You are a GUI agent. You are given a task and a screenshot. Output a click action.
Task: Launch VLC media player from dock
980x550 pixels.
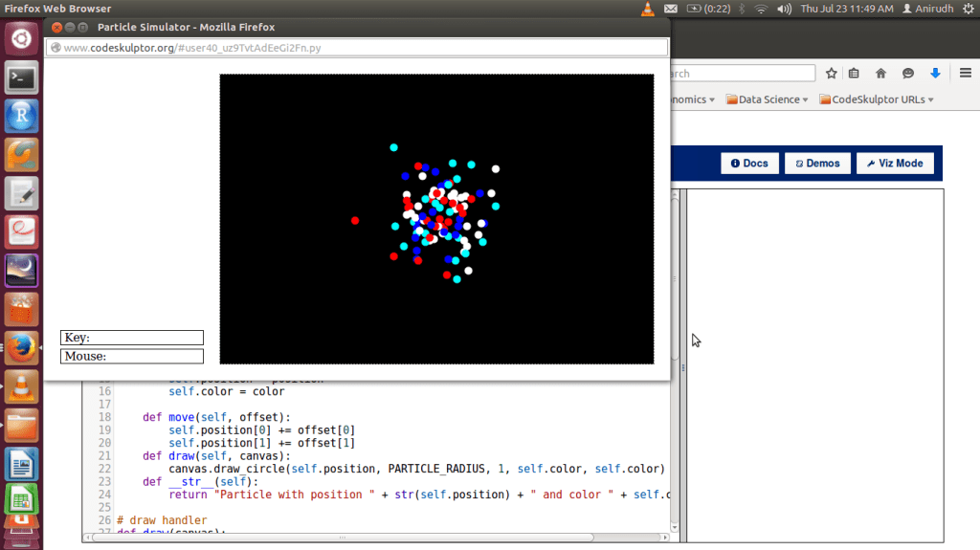point(21,386)
